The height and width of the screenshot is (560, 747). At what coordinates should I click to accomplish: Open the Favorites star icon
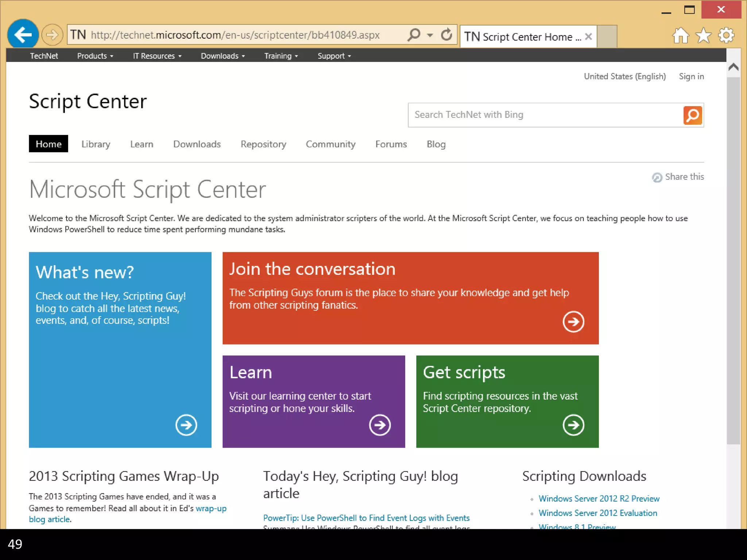click(x=703, y=36)
